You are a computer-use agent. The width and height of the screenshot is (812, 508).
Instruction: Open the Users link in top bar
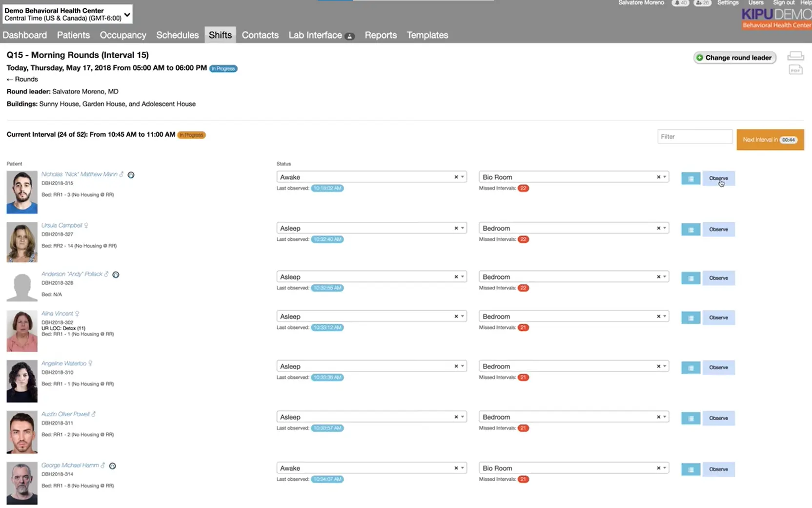tap(756, 3)
